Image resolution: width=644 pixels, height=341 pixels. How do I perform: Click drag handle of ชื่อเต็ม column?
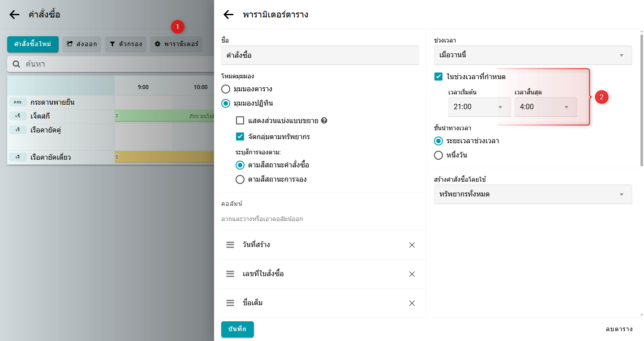click(x=230, y=303)
